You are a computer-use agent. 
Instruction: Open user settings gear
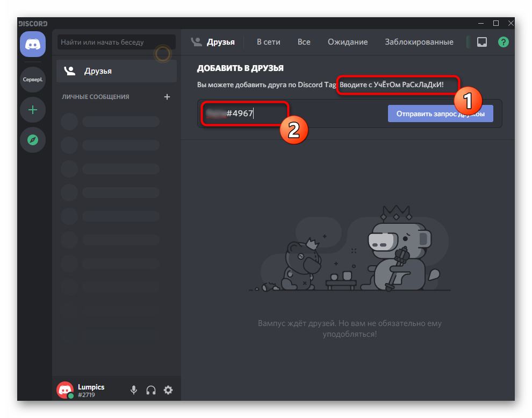click(x=168, y=390)
